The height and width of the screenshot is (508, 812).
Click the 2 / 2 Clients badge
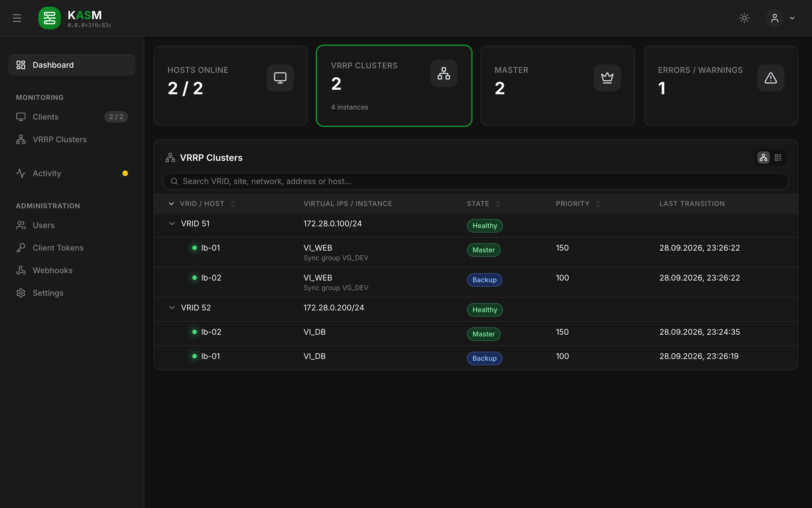point(116,117)
